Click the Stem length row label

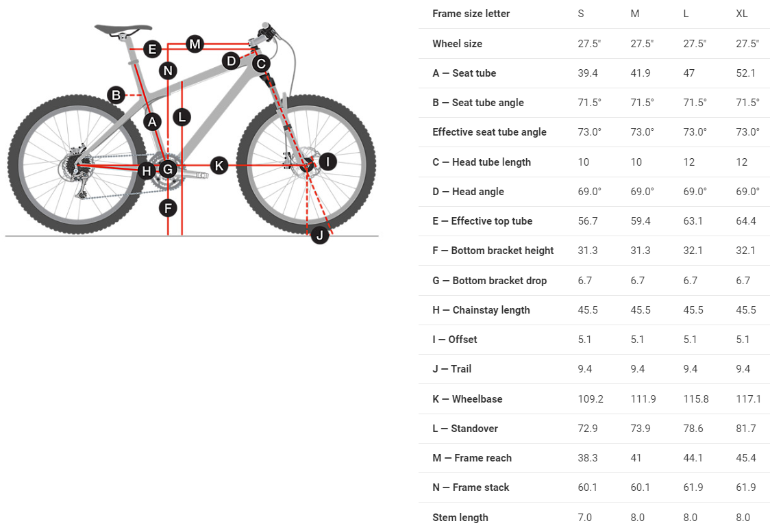click(460, 518)
